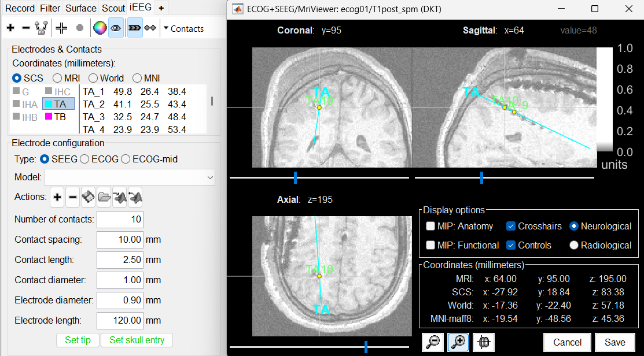This screenshot has width=644, height=356.
Task: Enable the MIP: Anatomy checkbox
Action: tap(430, 226)
